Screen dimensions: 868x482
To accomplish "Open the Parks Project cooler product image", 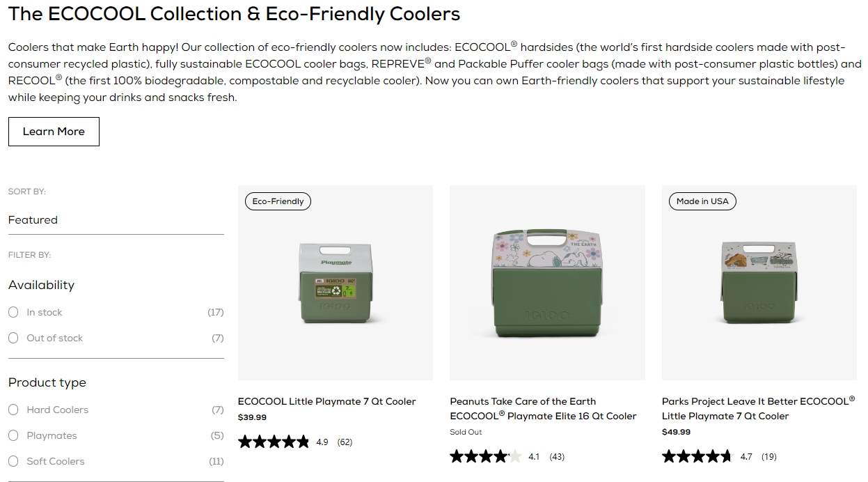I will tap(759, 283).
